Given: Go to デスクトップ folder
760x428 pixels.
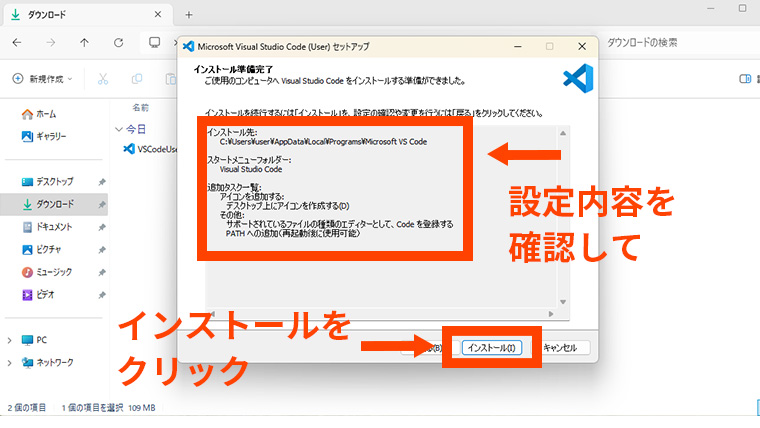Looking at the screenshot, I should click(54, 181).
